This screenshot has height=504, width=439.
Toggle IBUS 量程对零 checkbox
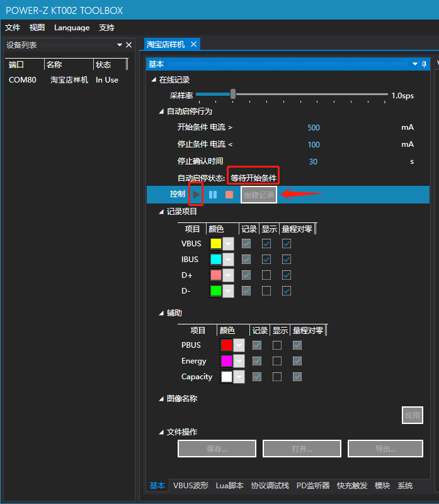tap(287, 260)
